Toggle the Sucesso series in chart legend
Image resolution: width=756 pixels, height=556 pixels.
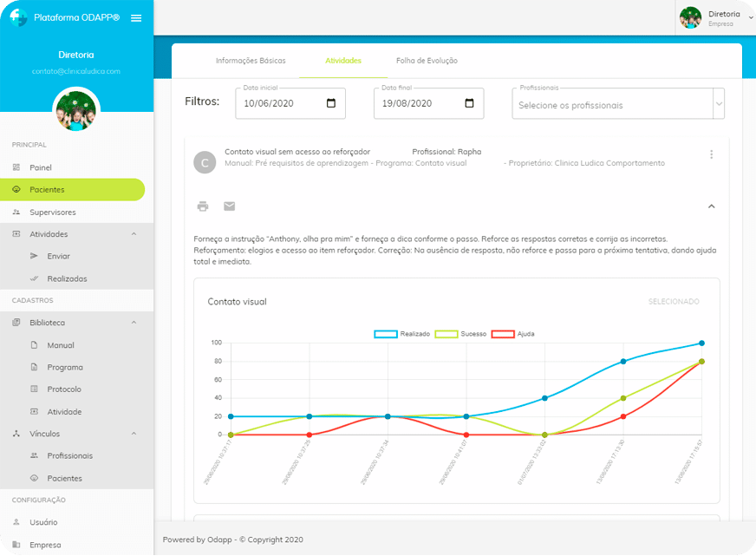pyautogui.click(x=446, y=334)
